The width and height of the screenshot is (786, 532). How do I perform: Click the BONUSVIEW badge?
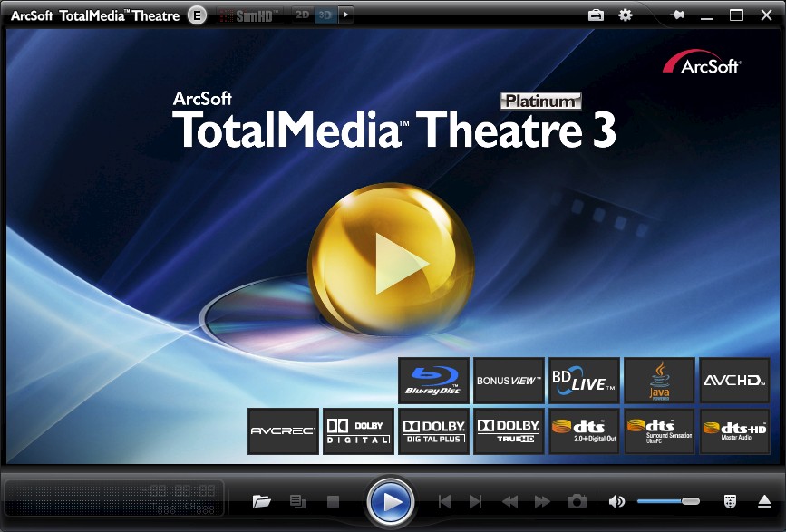[x=509, y=381]
